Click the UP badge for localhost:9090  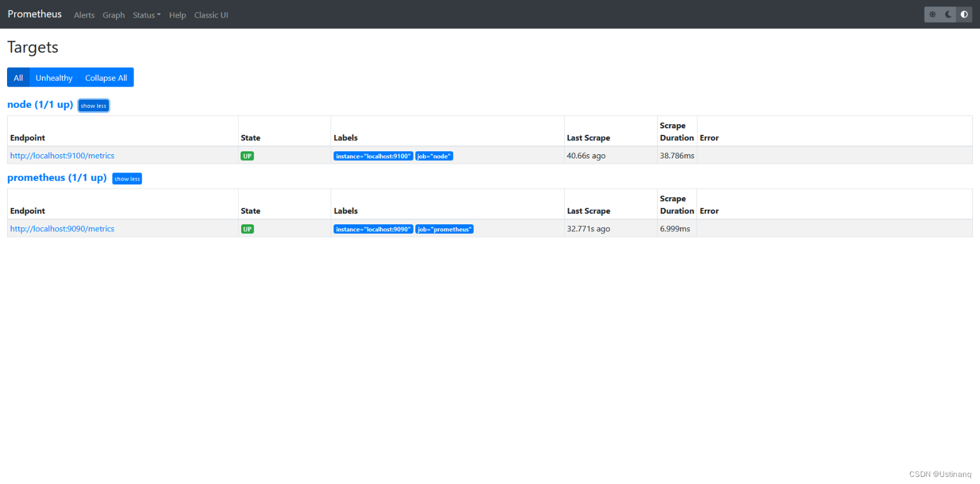248,230
